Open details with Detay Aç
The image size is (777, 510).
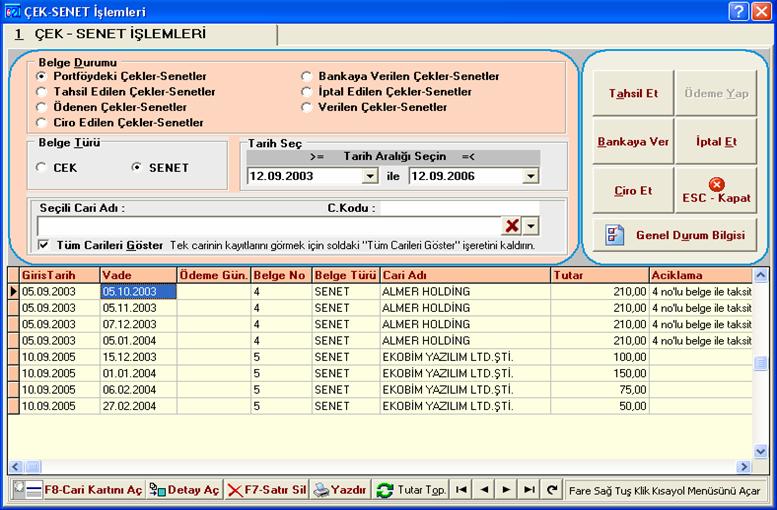[x=184, y=490]
